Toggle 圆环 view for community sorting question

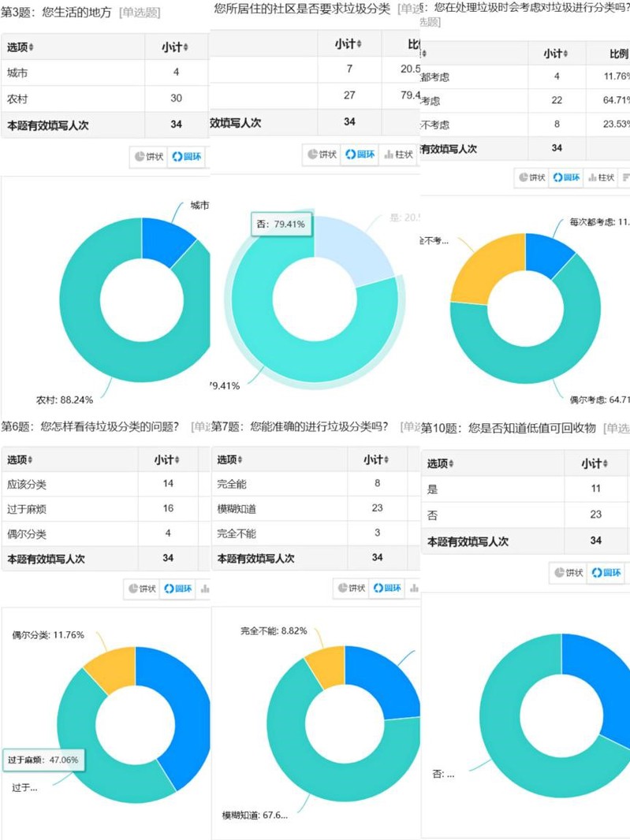tap(360, 154)
